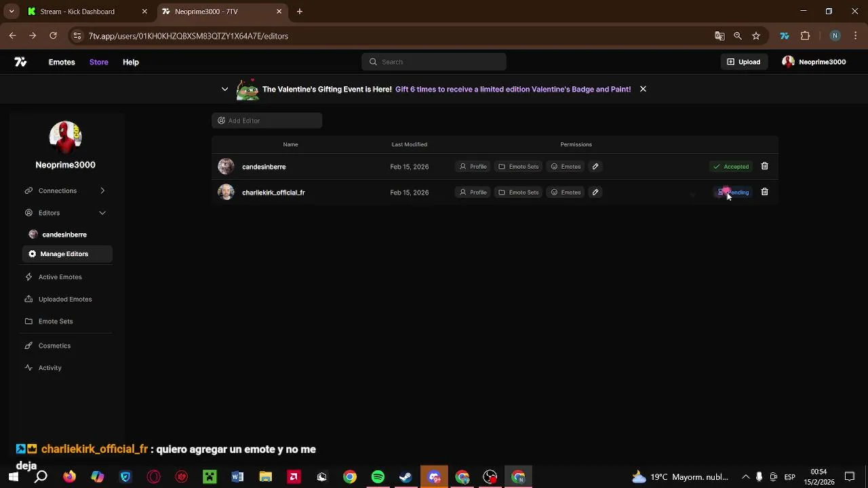The width and height of the screenshot is (868, 488).
Task: Collapse the Editors sidebar section
Action: coord(65,213)
